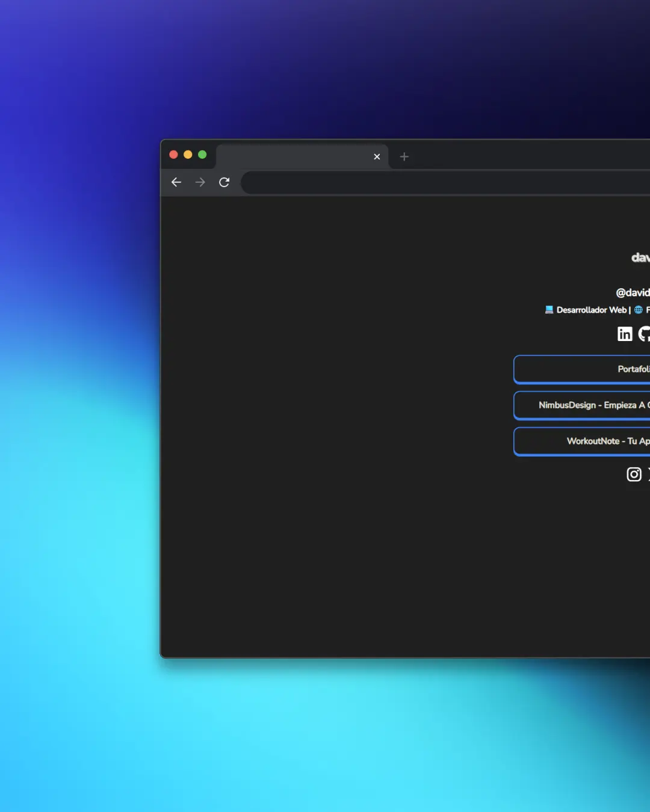Close the current browser tab
650x812 pixels.
click(377, 157)
